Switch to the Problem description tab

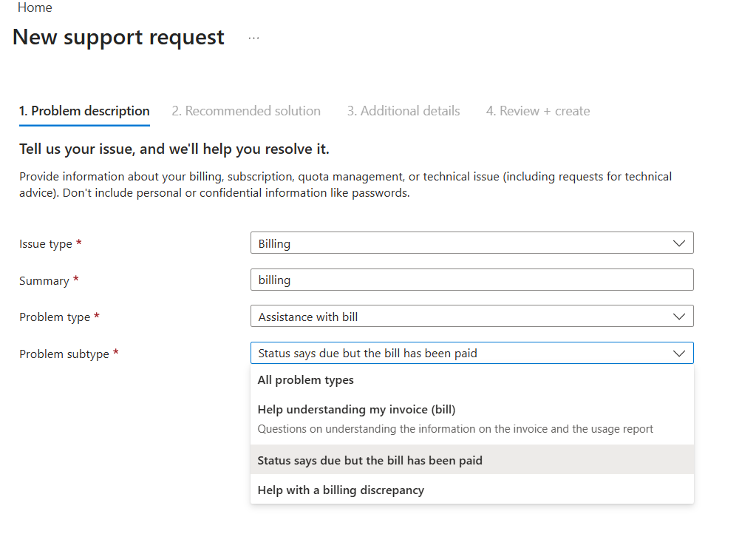[84, 111]
